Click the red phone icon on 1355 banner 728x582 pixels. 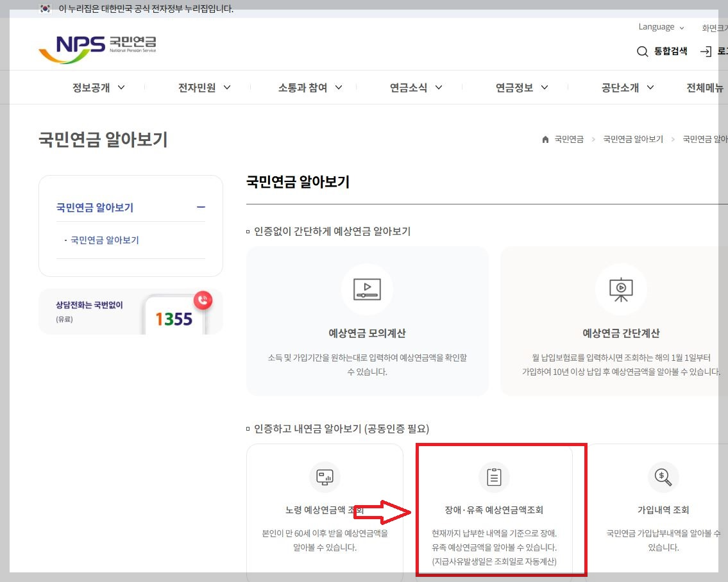[x=203, y=300]
